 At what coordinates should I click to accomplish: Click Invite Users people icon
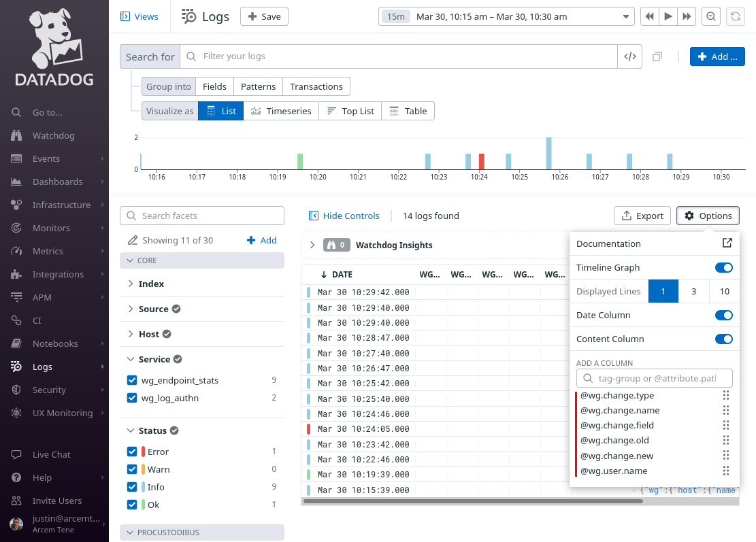pyautogui.click(x=16, y=501)
